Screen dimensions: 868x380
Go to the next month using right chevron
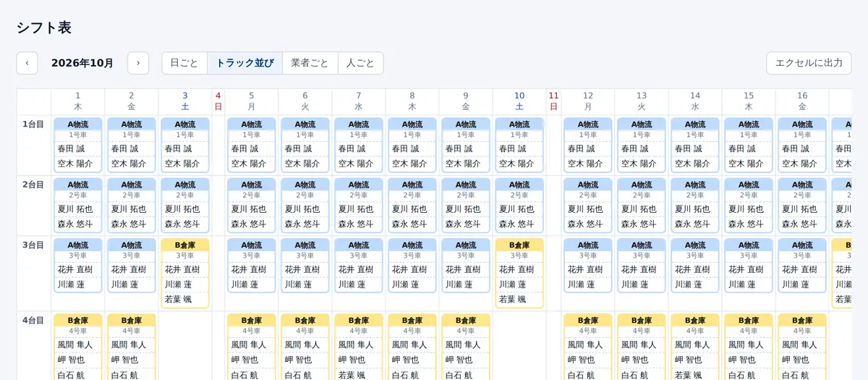click(138, 63)
